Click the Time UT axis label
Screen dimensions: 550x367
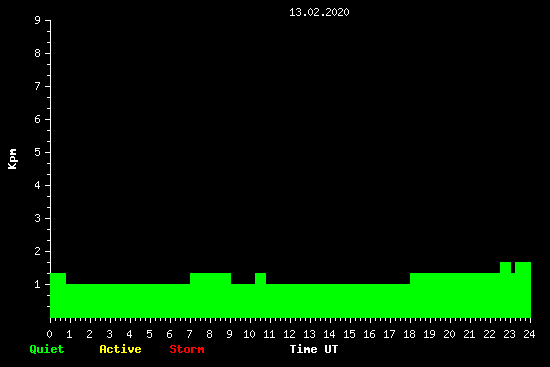tap(314, 349)
